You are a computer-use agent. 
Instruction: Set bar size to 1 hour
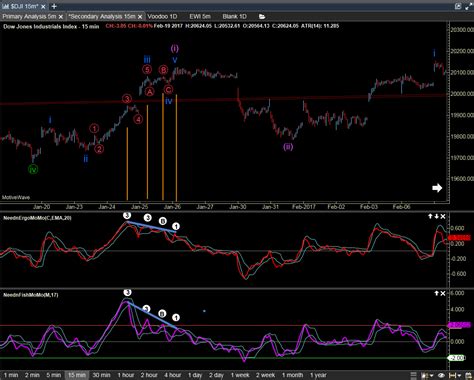point(126,375)
